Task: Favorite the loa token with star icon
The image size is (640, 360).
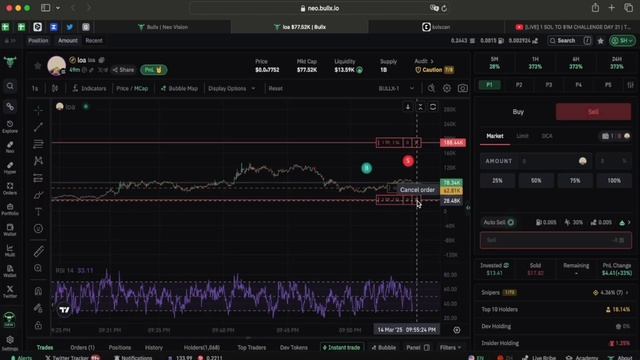Action: click(x=38, y=66)
